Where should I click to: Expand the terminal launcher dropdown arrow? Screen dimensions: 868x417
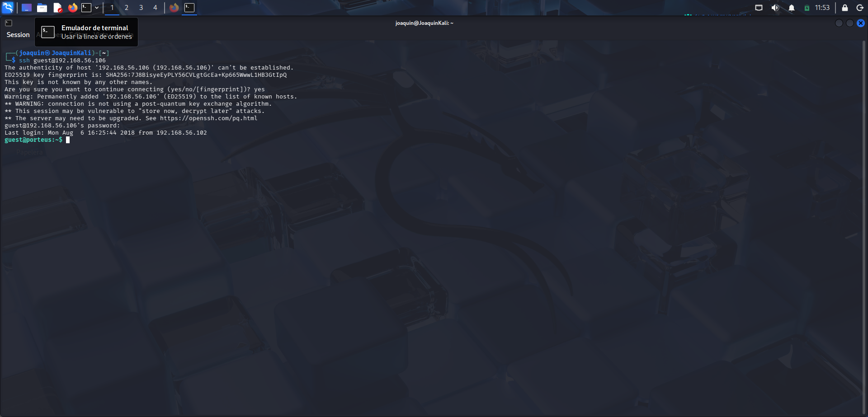(x=97, y=8)
